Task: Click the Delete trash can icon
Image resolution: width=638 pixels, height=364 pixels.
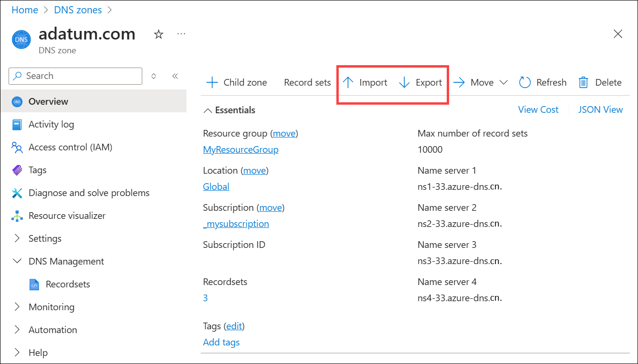Action: (x=583, y=82)
